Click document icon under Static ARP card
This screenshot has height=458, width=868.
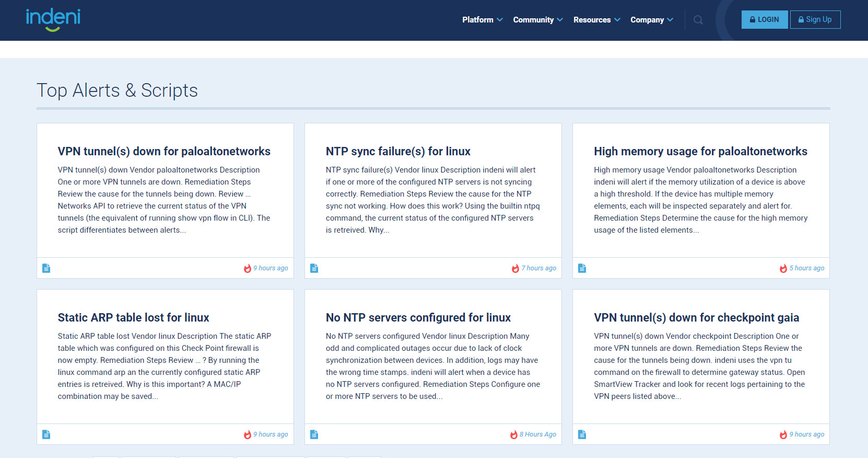pos(46,434)
